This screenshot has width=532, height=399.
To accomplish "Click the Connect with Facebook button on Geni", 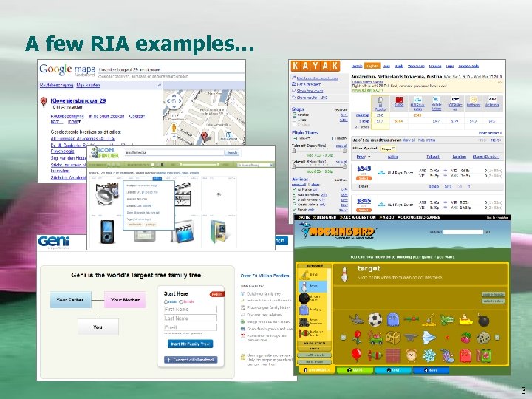I will (191, 360).
